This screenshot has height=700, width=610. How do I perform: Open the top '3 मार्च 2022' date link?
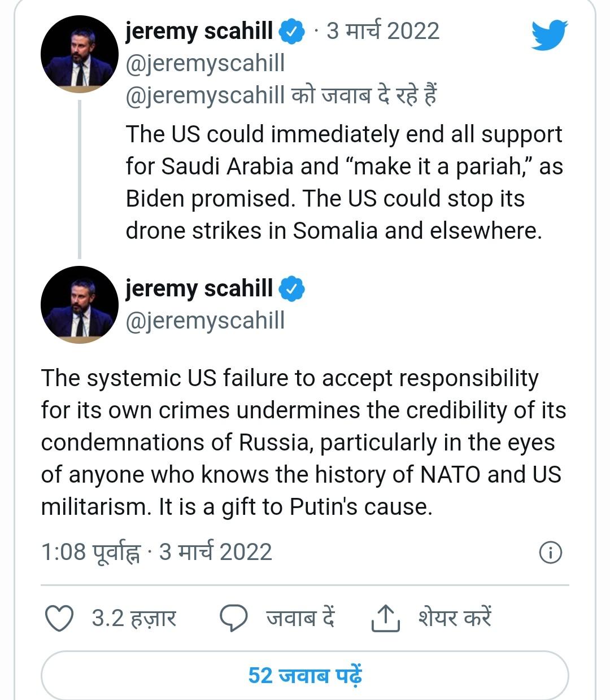click(x=382, y=31)
